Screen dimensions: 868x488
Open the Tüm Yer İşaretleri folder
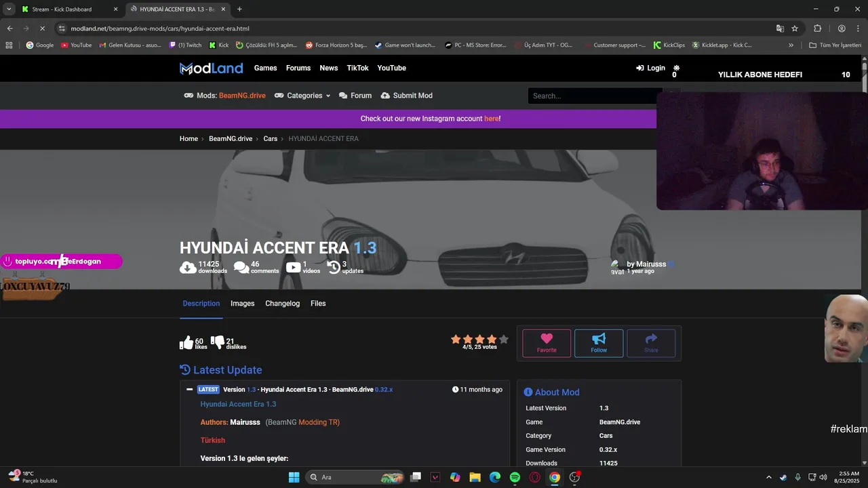click(836, 45)
